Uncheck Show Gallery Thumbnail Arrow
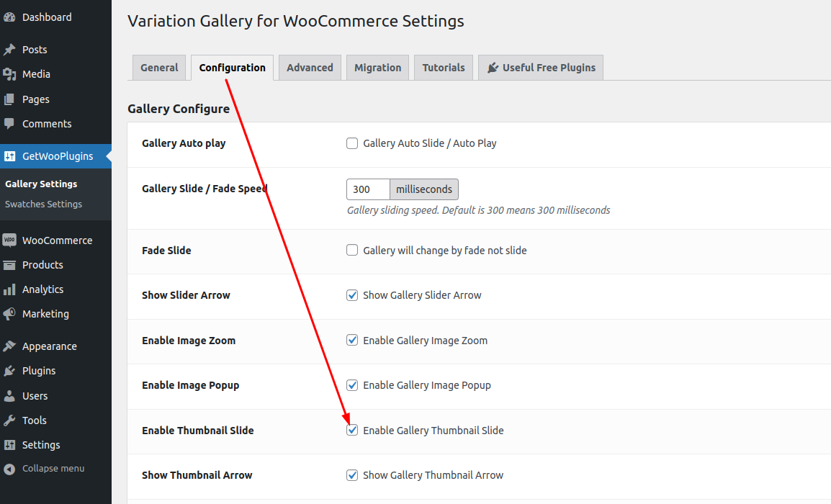Screen dimensions: 831x504 pos(352,475)
